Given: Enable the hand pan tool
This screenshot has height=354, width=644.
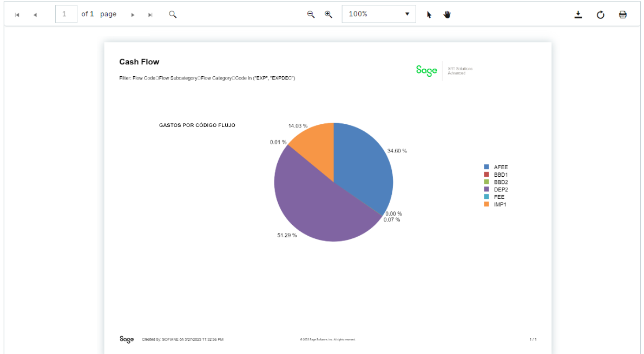Looking at the screenshot, I should coord(447,15).
